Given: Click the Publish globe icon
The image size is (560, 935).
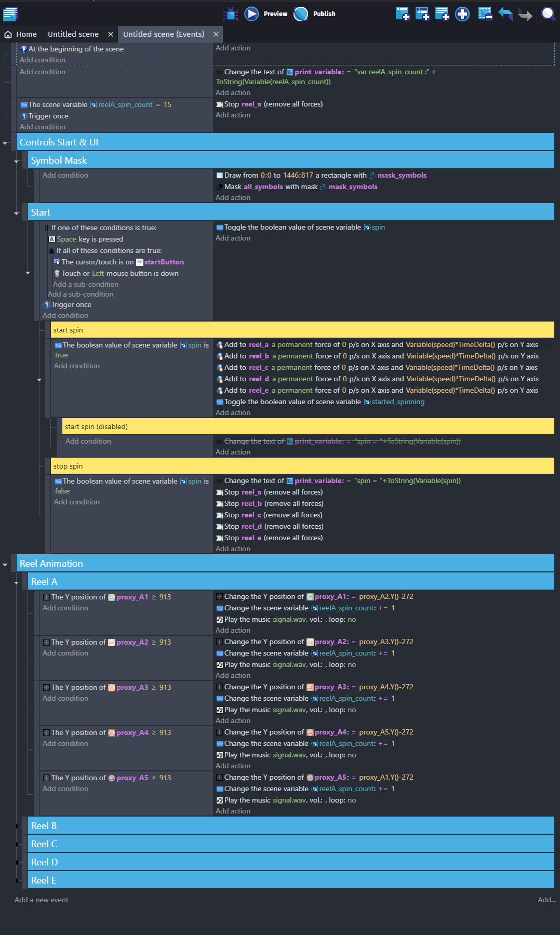Looking at the screenshot, I should tap(301, 14).
